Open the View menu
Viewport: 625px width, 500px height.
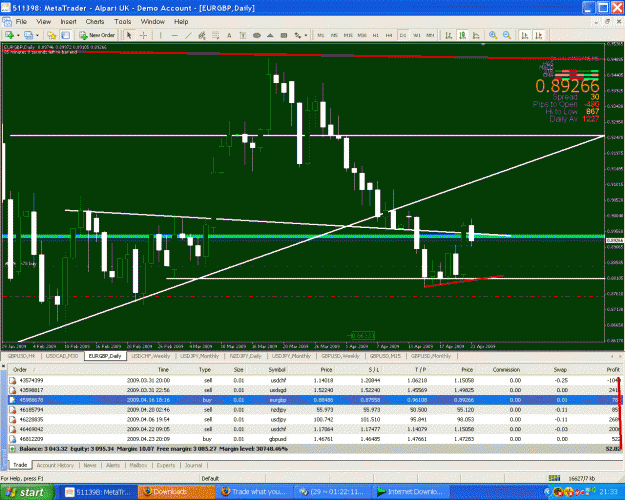(x=43, y=22)
